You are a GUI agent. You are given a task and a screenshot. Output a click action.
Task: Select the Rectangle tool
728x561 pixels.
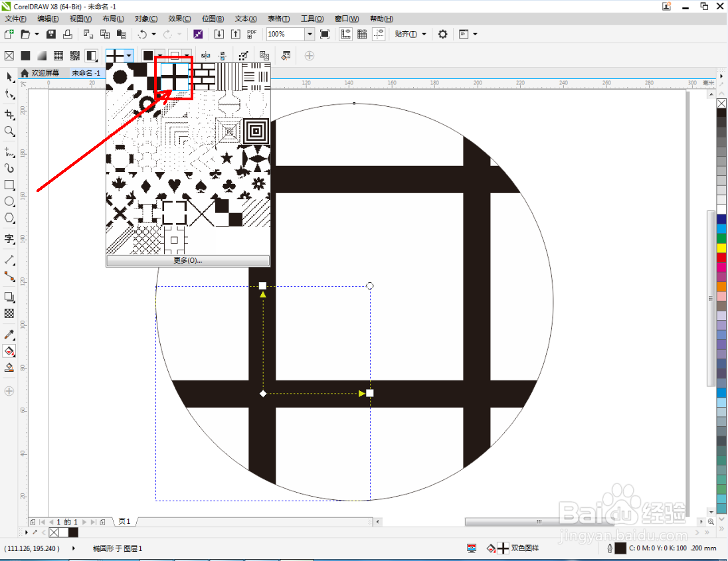pos(9,185)
